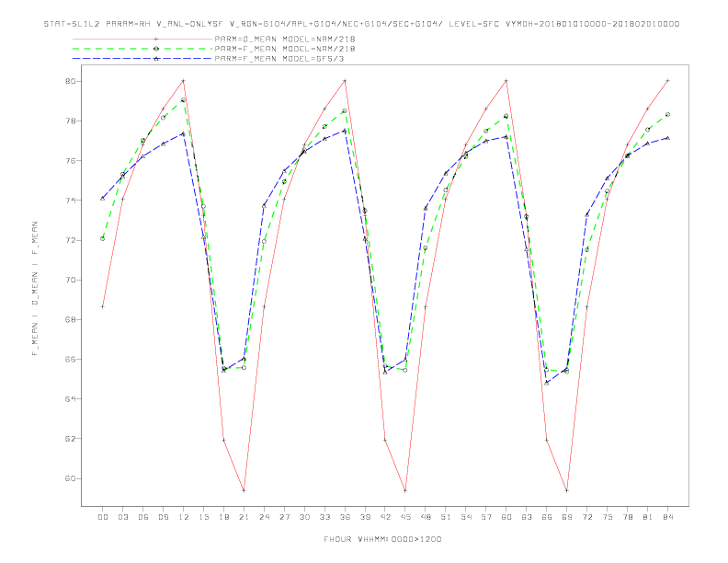Click y-axis tick label 68

click(x=69, y=319)
